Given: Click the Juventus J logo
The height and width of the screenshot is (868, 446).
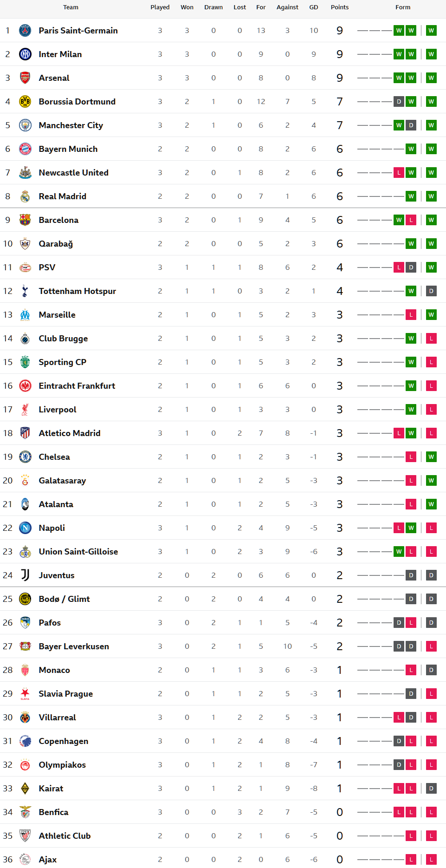Looking at the screenshot, I should click(25, 575).
